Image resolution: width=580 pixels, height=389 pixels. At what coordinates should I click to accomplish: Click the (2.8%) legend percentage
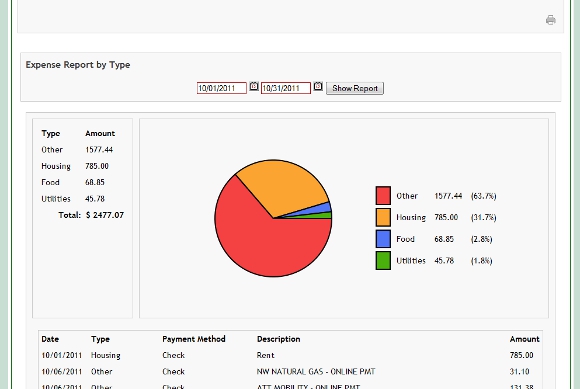(481, 239)
